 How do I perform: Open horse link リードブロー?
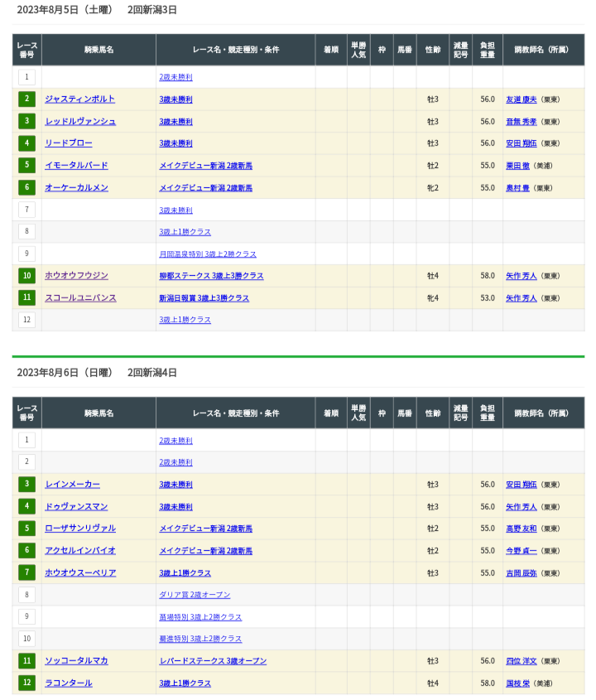[69, 143]
